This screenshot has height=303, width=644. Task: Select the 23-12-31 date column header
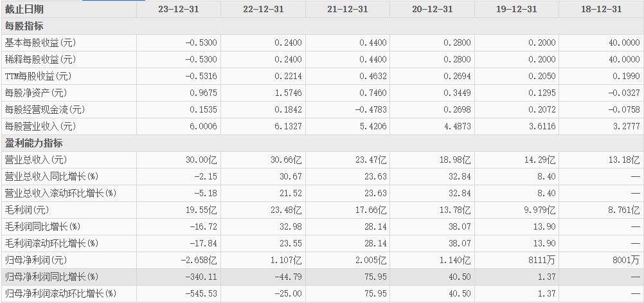click(178, 9)
